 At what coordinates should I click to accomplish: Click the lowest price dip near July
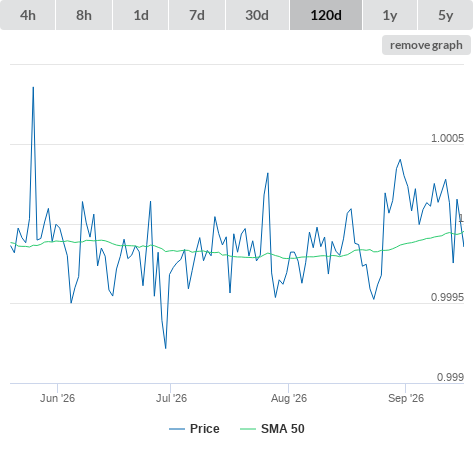pos(166,348)
